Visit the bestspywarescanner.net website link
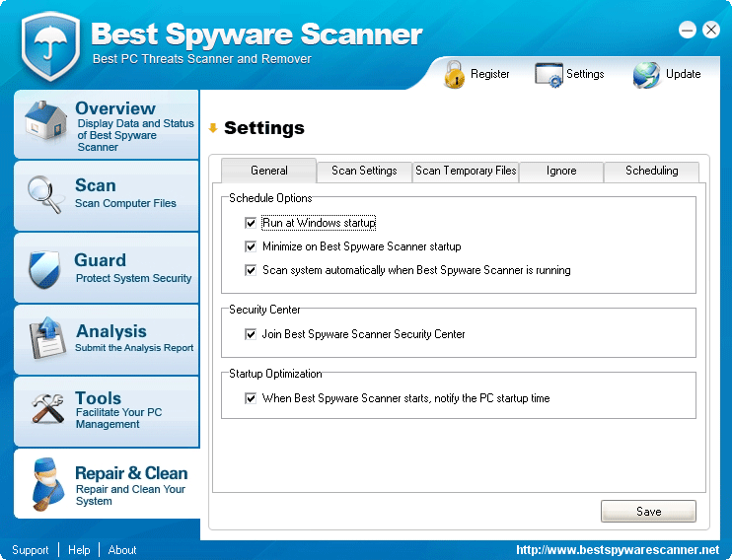732x560 pixels. 618,550
